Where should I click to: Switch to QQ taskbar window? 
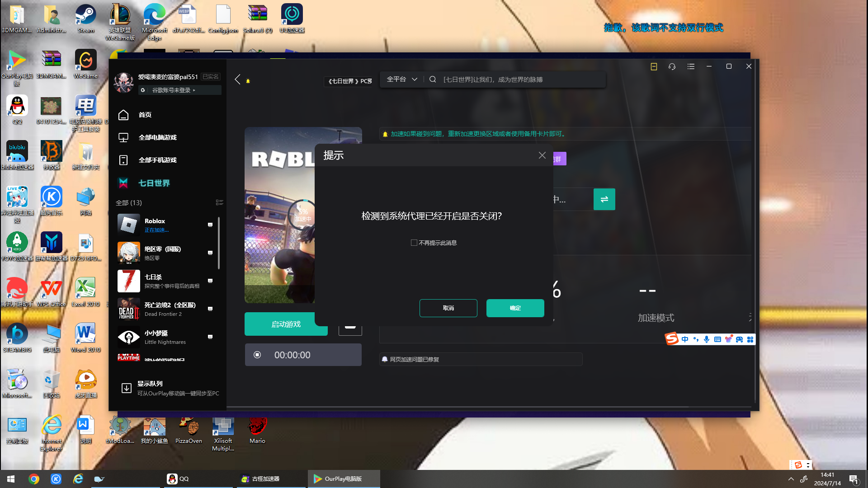(x=198, y=479)
